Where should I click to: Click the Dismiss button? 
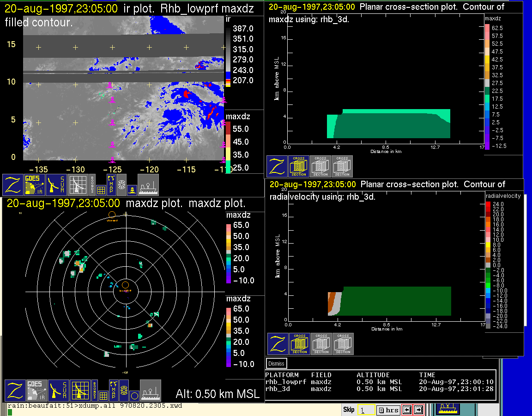(x=277, y=363)
